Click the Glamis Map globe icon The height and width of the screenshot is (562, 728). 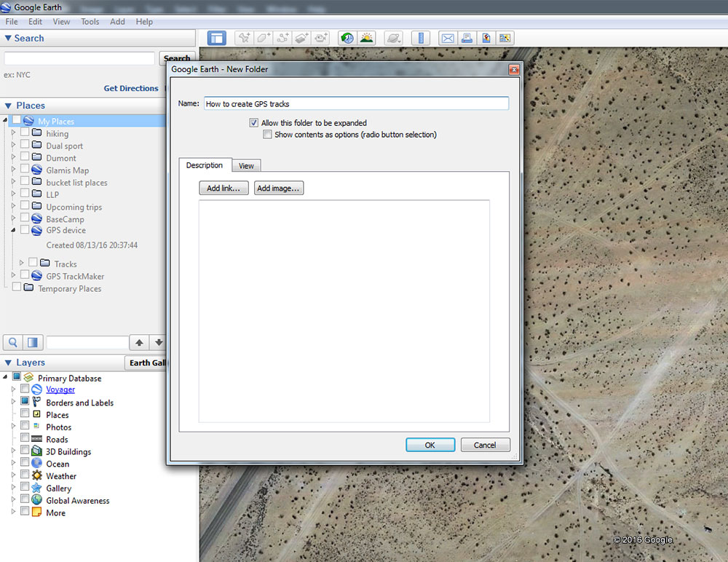(x=36, y=170)
